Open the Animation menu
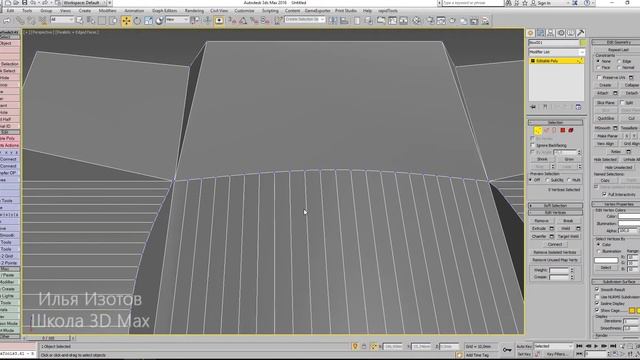 134,11
